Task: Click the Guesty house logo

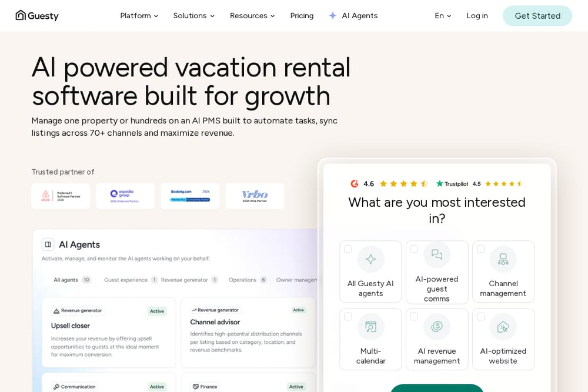Action: tap(21, 15)
